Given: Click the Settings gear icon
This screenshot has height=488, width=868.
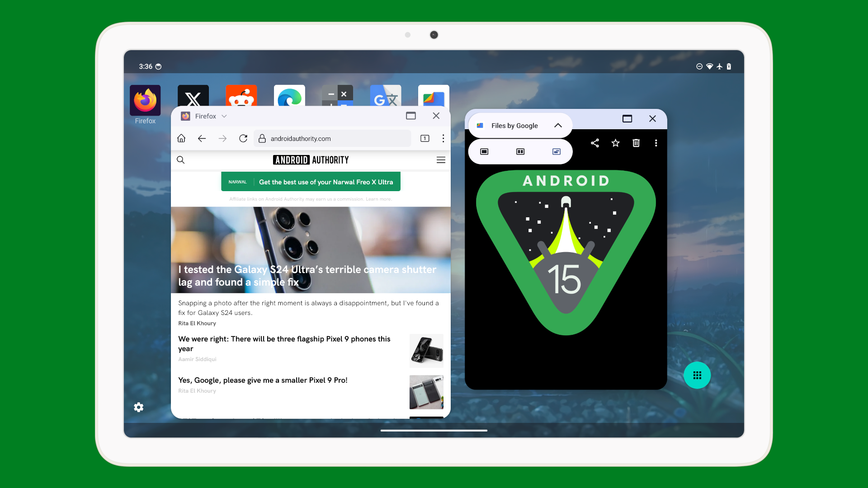Looking at the screenshot, I should click(138, 407).
